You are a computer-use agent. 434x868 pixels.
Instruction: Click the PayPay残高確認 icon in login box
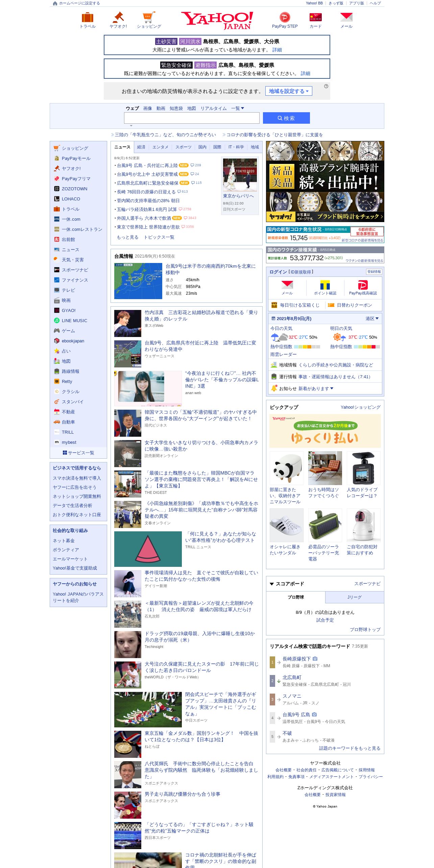point(363,285)
